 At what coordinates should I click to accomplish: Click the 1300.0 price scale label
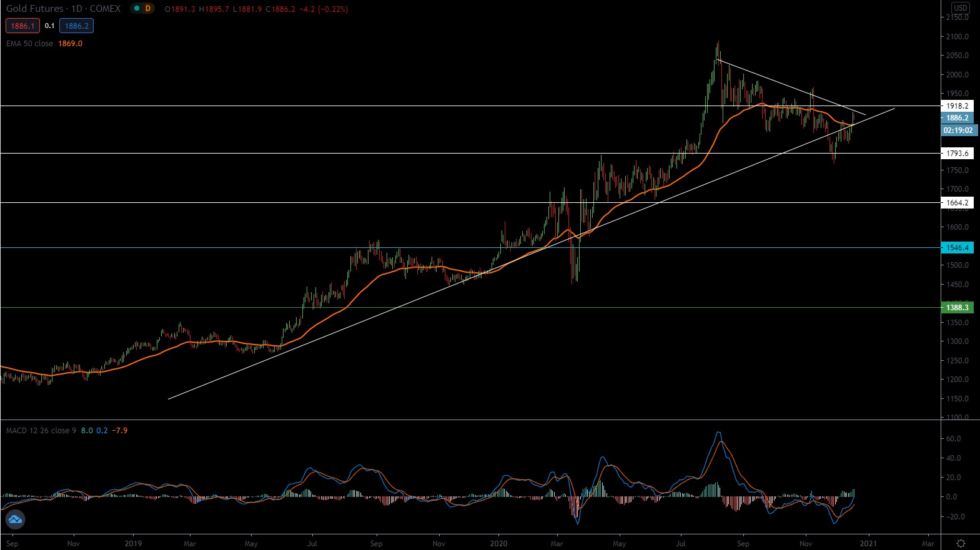[957, 341]
